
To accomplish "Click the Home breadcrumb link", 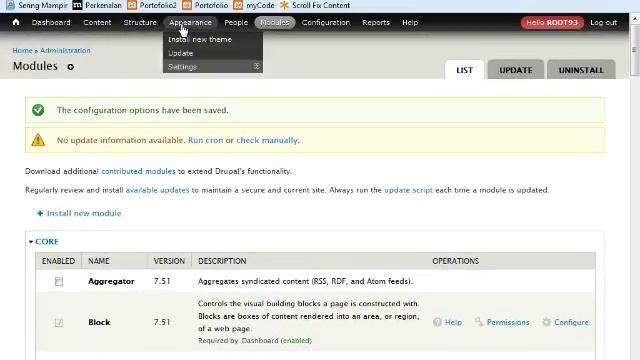I will 22,51.
